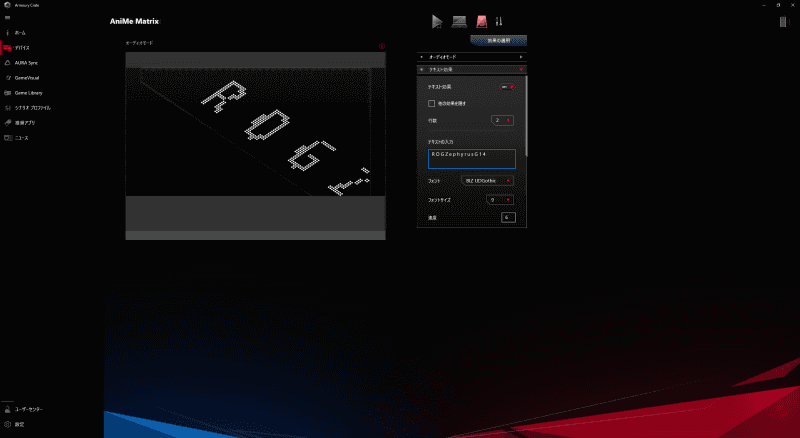This screenshot has width=800, height=438.
Task: Click the text input containing ROGZephyrusG14
Action: pyautogui.click(x=471, y=159)
